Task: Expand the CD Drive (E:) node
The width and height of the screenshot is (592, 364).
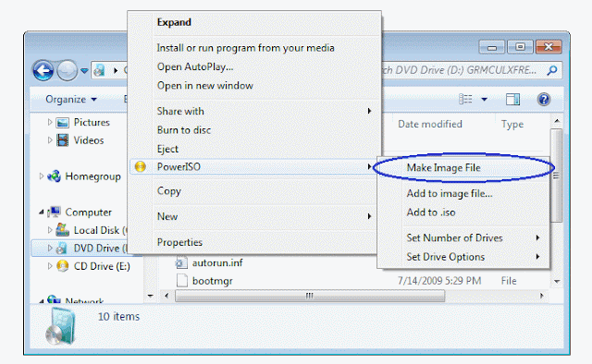Action: tap(49, 266)
